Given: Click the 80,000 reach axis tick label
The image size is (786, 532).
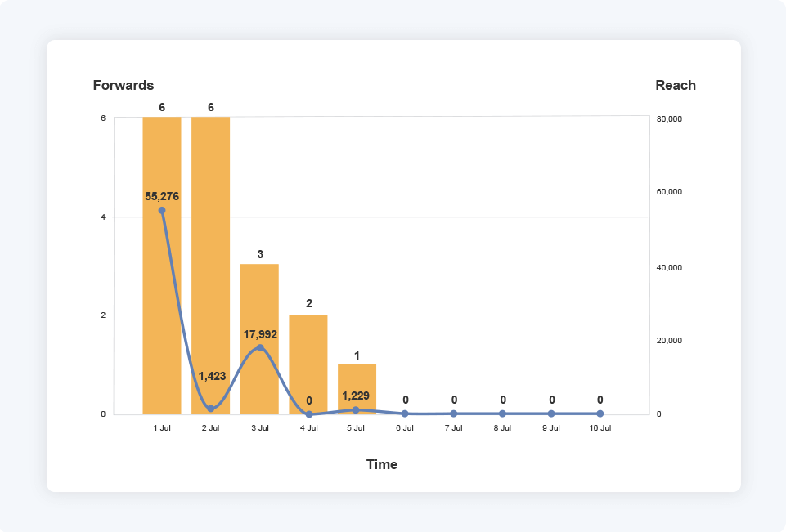Looking at the screenshot, I should pyautogui.click(x=669, y=119).
